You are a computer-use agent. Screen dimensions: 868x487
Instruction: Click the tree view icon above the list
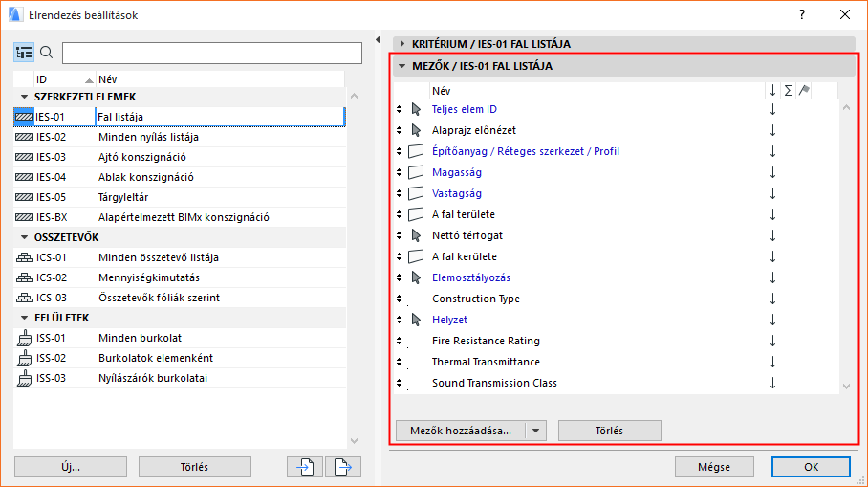point(25,53)
